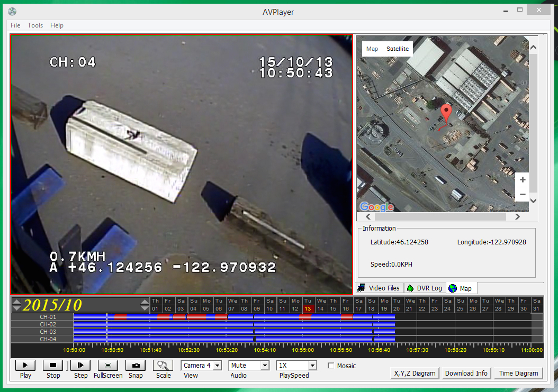Viewport: 558px width, 392px height.
Task: Switch map to Map view
Action: tap(372, 49)
